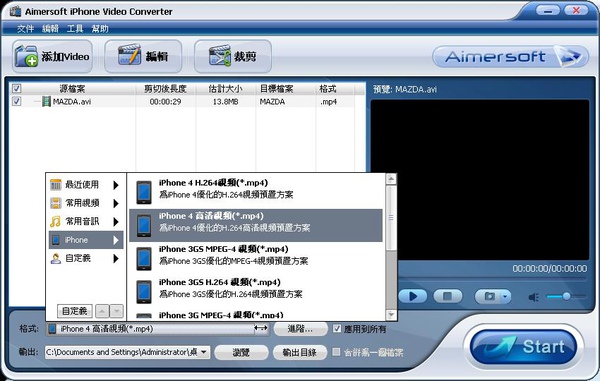Click the 自定義 user category icon
Viewport: 600px width, 381px height.
pyautogui.click(x=55, y=259)
